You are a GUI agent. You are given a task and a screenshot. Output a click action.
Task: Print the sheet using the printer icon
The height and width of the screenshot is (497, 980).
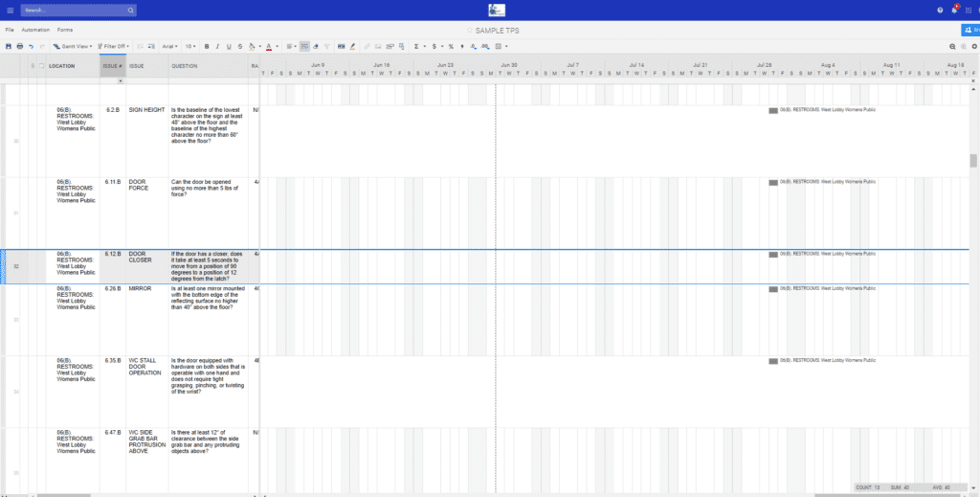(x=20, y=46)
